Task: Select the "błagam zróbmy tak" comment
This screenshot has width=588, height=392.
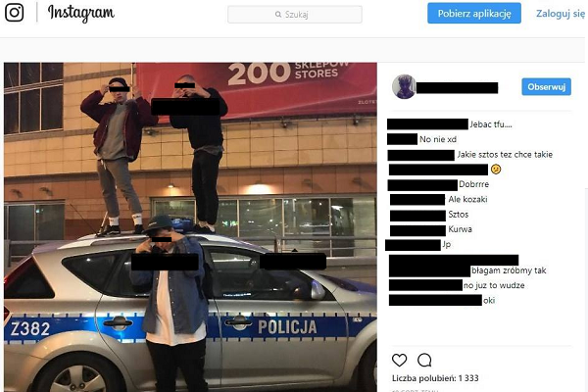Action: pyautogui.click(x=509, y=270)
